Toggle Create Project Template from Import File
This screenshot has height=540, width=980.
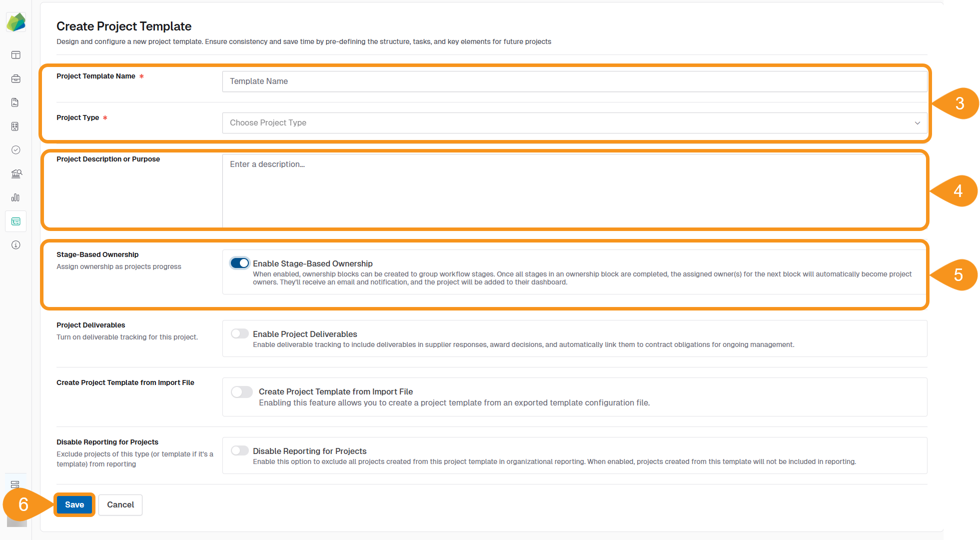(242, 392)
